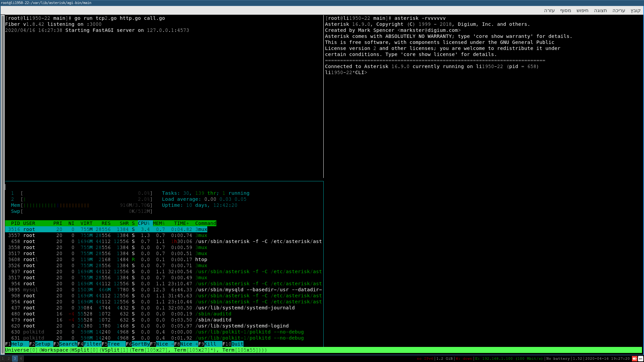
Task: Switch to workspace 2
Action: [x=9, y=359]
